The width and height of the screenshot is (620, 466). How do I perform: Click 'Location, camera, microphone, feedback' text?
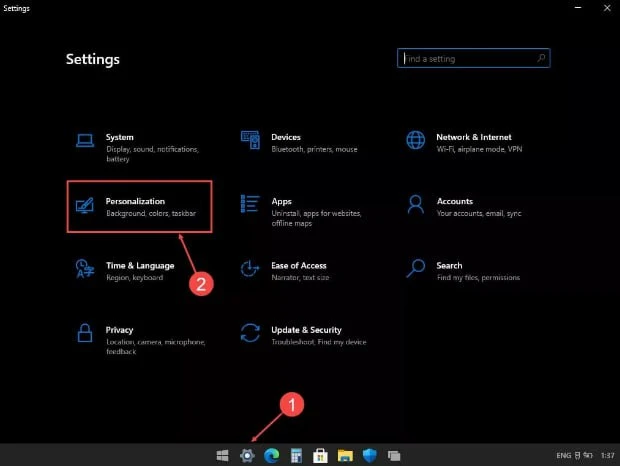coord(156,347)
